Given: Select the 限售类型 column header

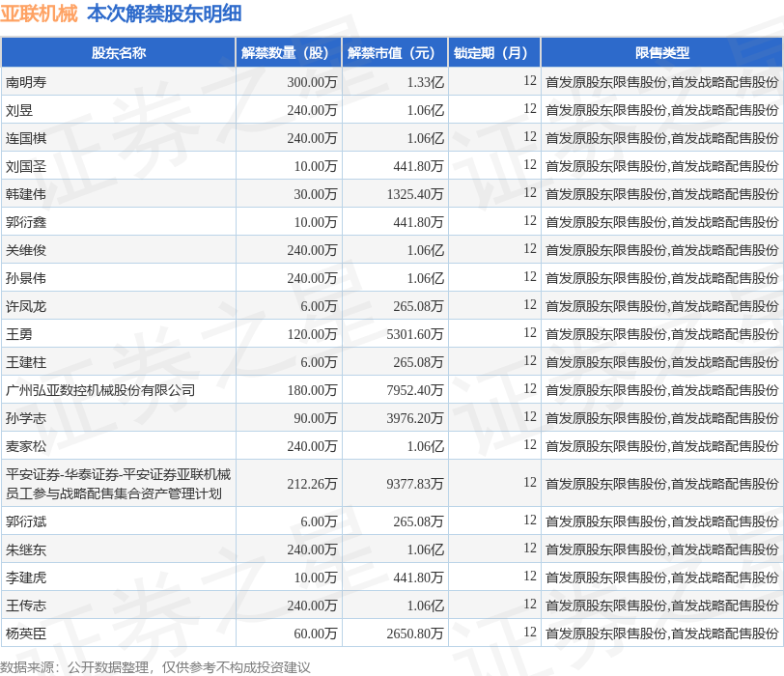Looking at the screenshot, I should [x=661, y=53].
